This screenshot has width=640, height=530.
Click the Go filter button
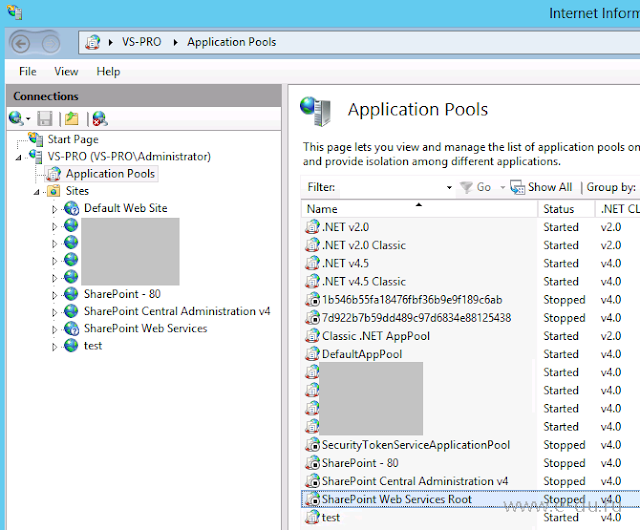476,187
